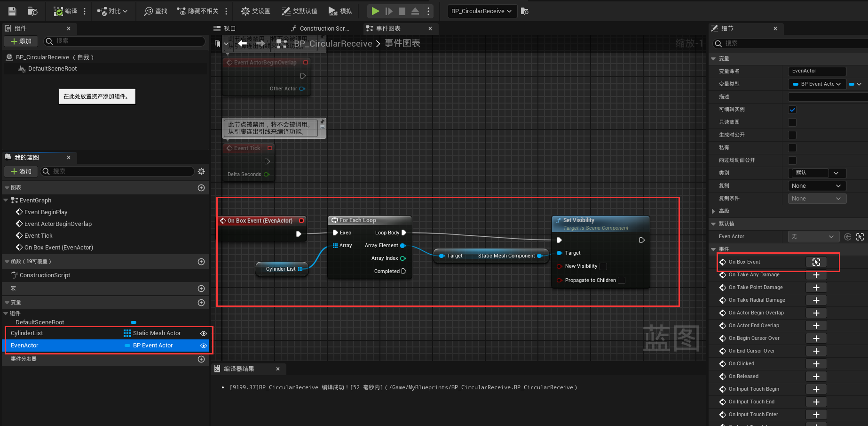Screen dimensions: 868x426
Task: Click BP_CircularReceive breadcrumb in graph
Action: tap(333, 44)
